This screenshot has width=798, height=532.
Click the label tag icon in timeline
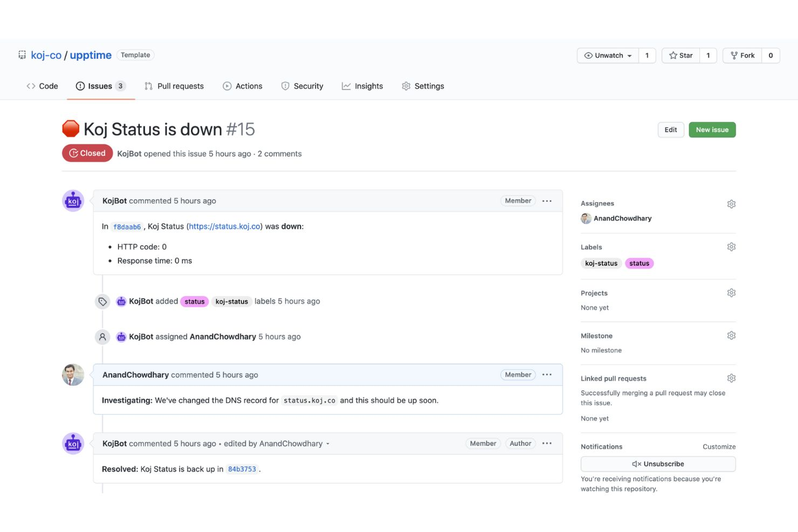(102, 302)
